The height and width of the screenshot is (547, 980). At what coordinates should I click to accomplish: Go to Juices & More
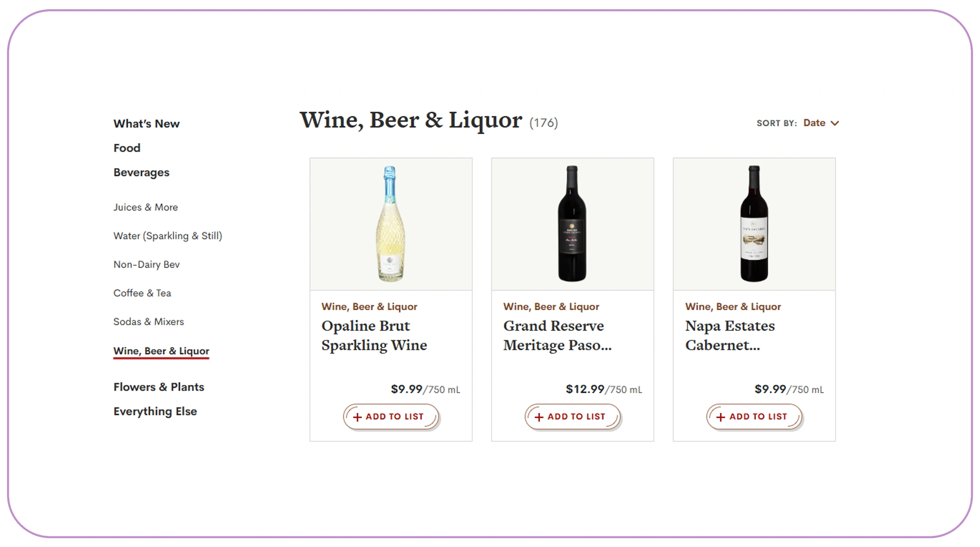[145, 207]
